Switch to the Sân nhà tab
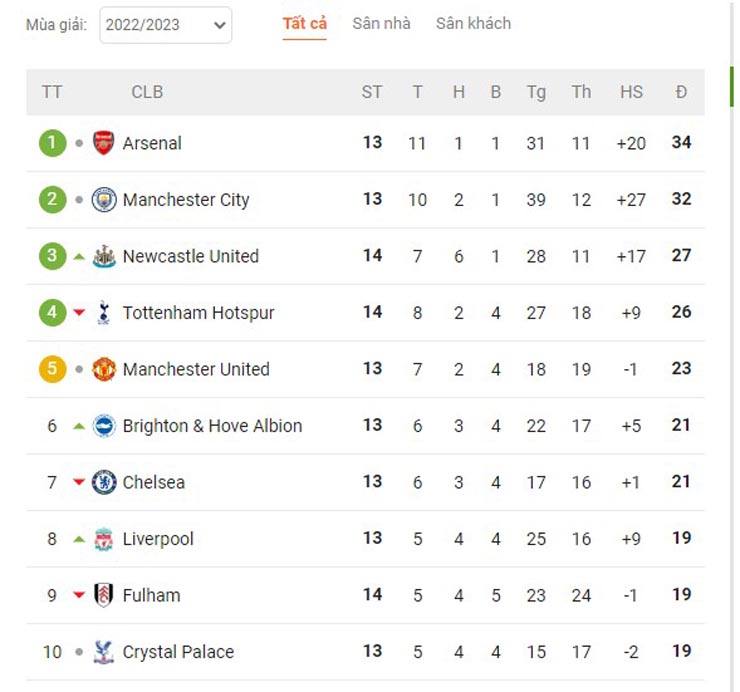The width and height of the screenshot is (740, 692). 381,23
